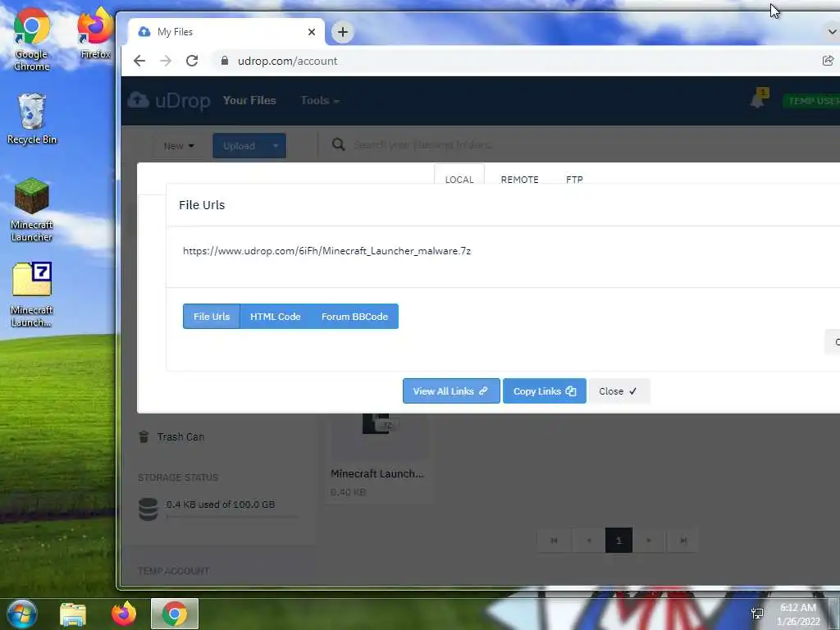Click the share icon in address bar
840x630 pixels.
pos(828,61)
